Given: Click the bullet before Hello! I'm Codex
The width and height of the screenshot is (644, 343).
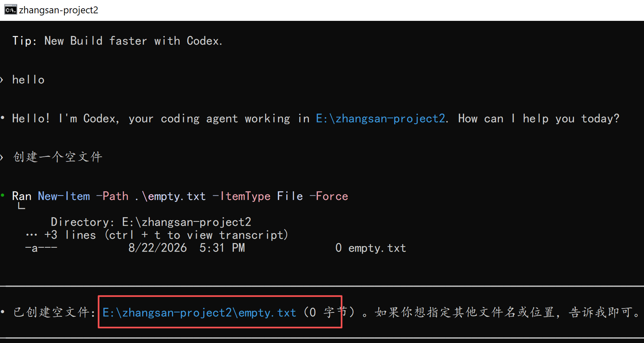Looking at the screenshot, I should click(x=3, y=118).
